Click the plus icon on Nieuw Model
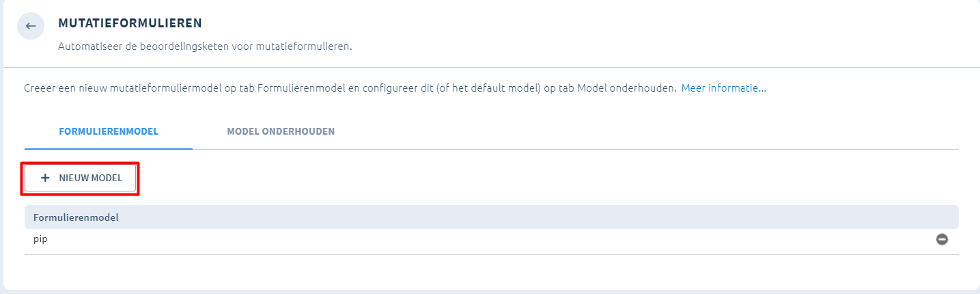980x294 pixels. click(45, 178)
